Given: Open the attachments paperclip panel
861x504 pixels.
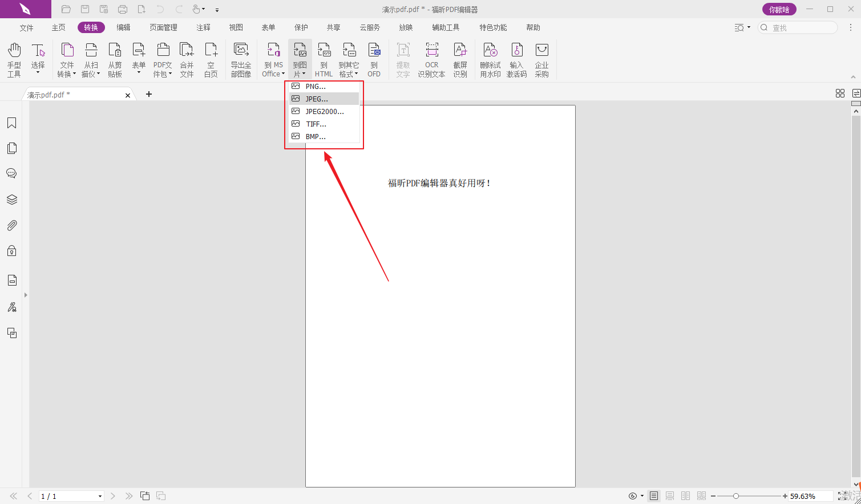Looking at the screenshot, I should [x=11, y=226].
